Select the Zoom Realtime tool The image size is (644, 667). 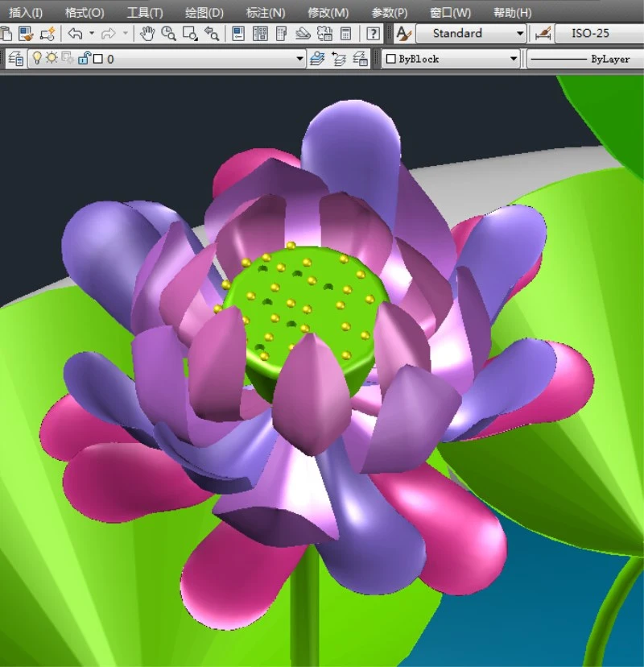(x=169, y=33)
